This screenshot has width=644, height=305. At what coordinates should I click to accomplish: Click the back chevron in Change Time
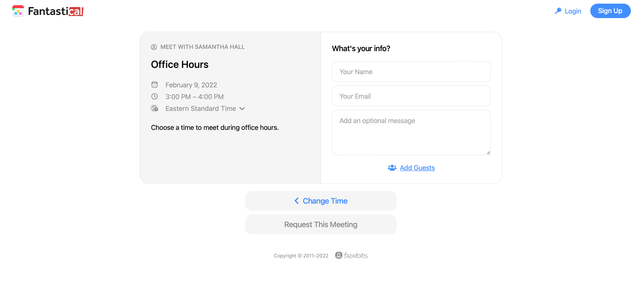(x=296, y=201)
